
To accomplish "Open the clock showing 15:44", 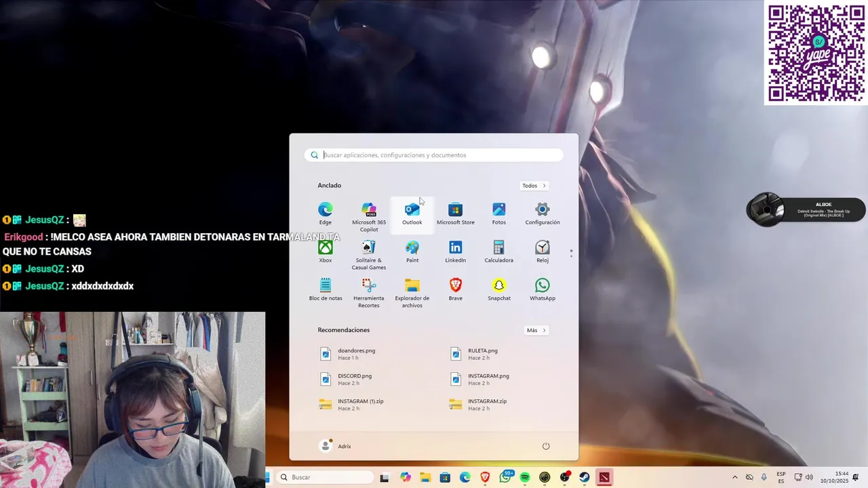I will pos(834,477).
